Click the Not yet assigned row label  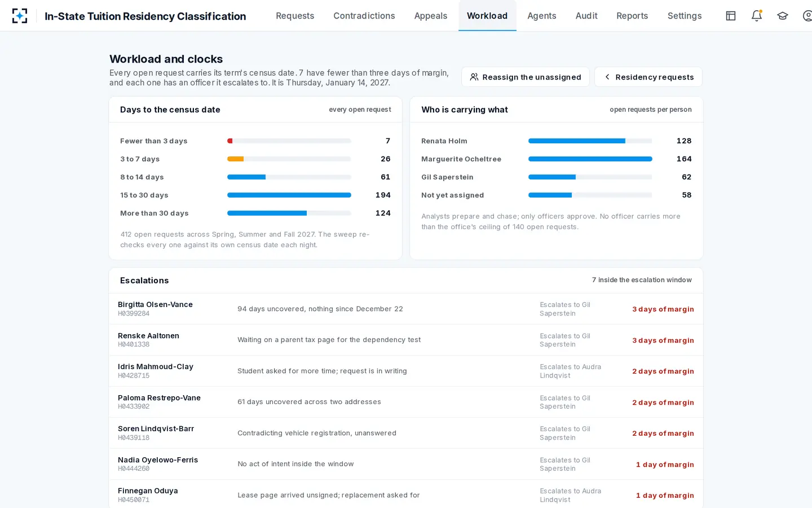coord(453,195)
